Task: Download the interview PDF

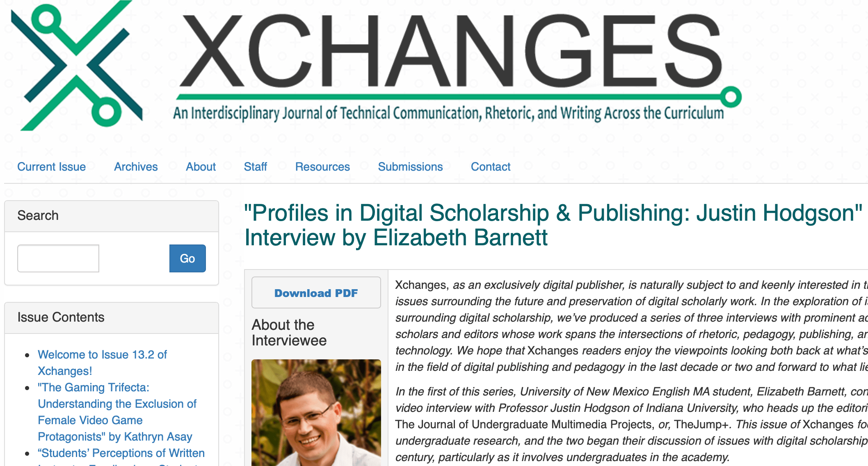Action: [x=316, y=292]
